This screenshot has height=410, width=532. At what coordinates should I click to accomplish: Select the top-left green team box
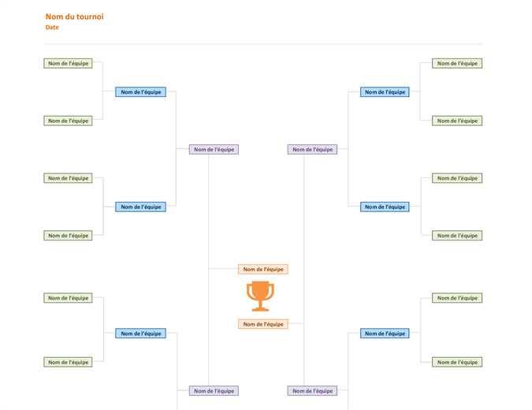[x=68, y=63]
